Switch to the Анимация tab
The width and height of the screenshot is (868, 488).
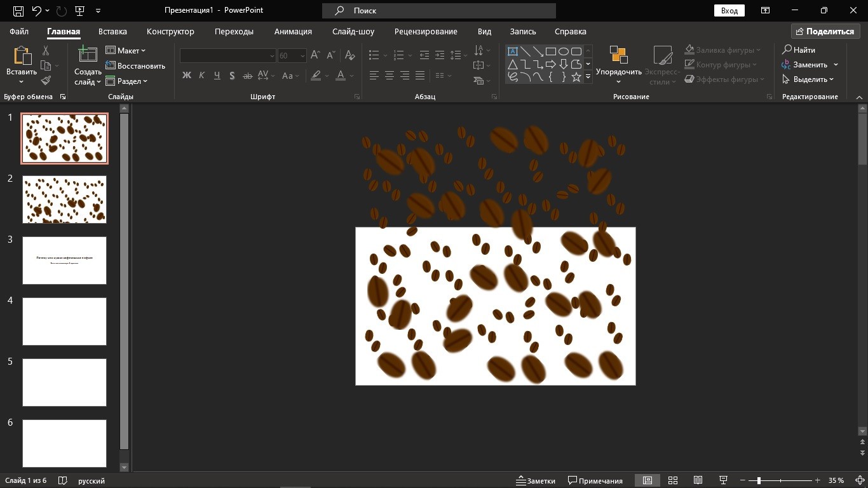click(x=293, y=31)
